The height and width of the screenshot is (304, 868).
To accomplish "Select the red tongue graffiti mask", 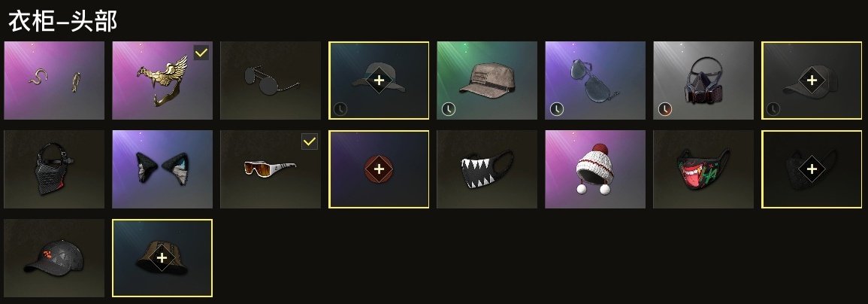I will (x=703, y=169).
